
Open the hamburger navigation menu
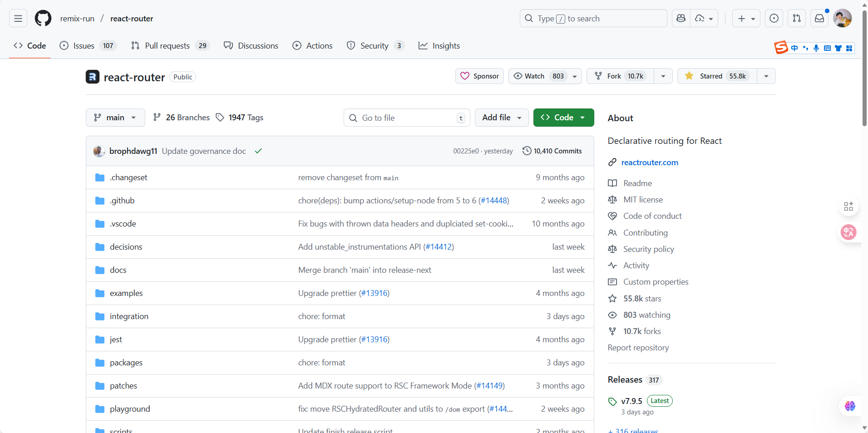tap(18, 19)
